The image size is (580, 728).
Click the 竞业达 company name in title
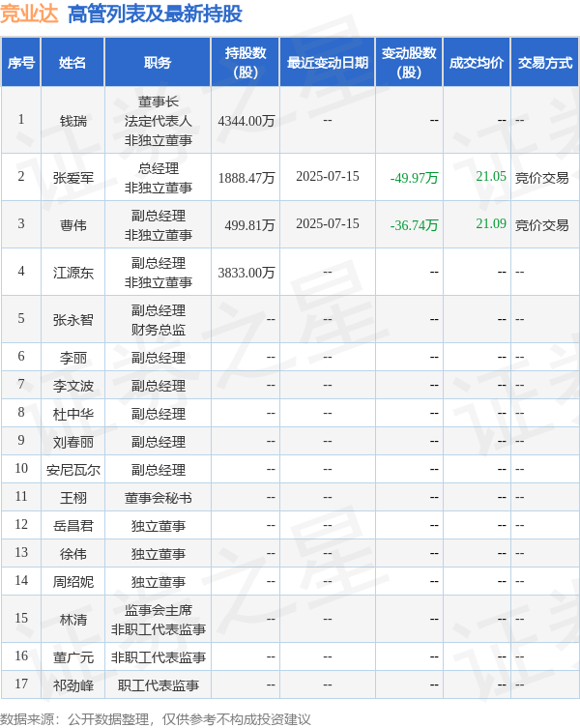tap(29, 14)
